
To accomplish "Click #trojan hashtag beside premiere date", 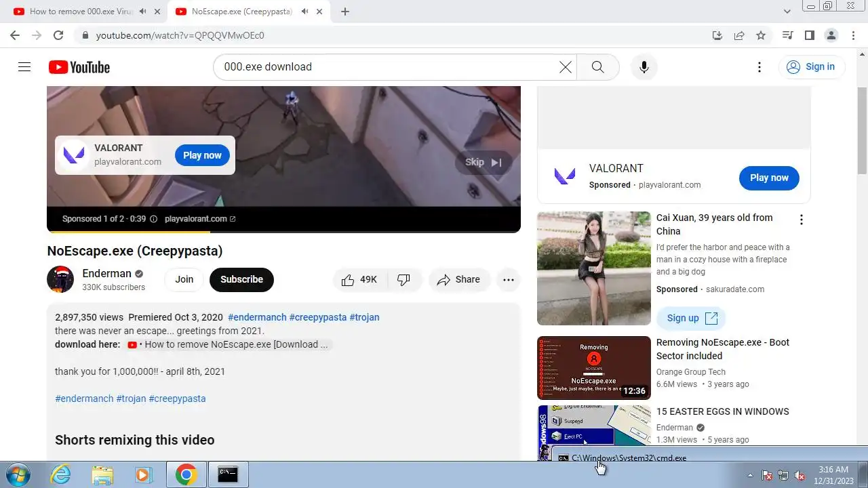I will pos(364,317).
